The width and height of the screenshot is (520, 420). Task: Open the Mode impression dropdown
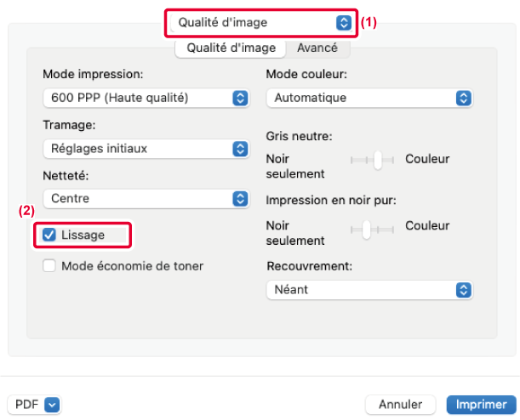pos(145,98)
